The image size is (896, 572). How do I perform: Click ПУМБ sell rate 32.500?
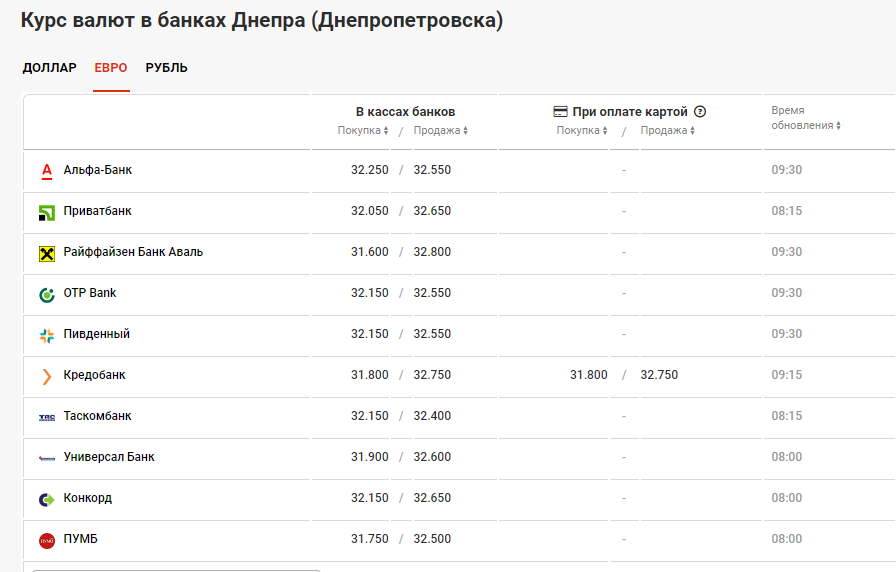432,539
